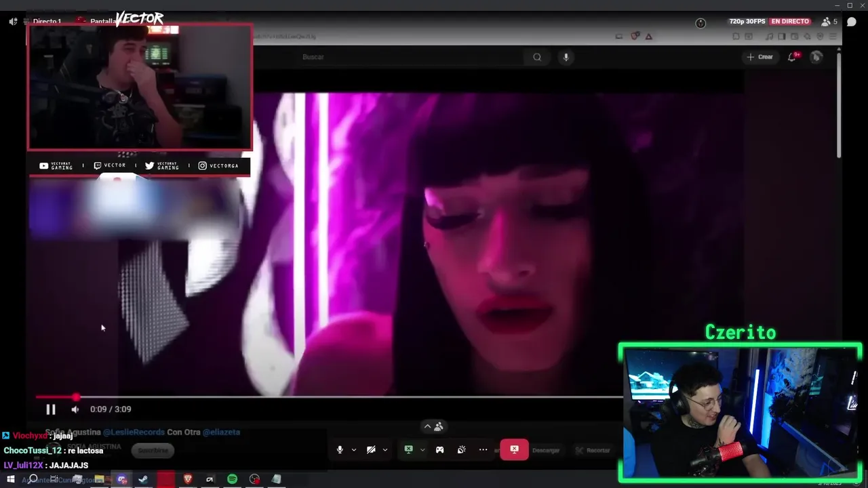Screen dimensions: 868x488
Task: Open Windows Start menu
Action: click(x=10, y=479)
